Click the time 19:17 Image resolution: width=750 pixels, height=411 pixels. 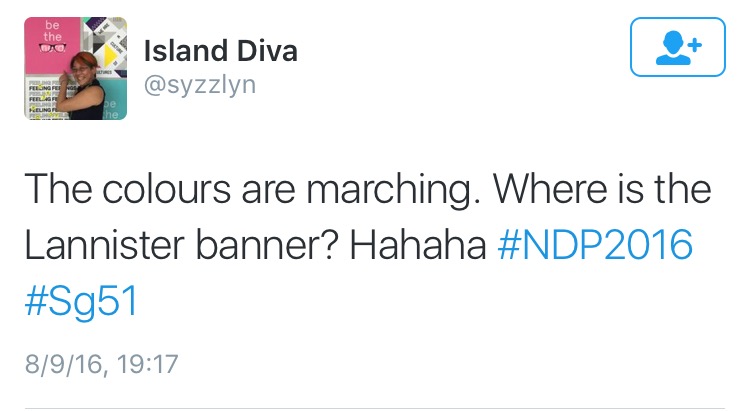coord(147,362)
